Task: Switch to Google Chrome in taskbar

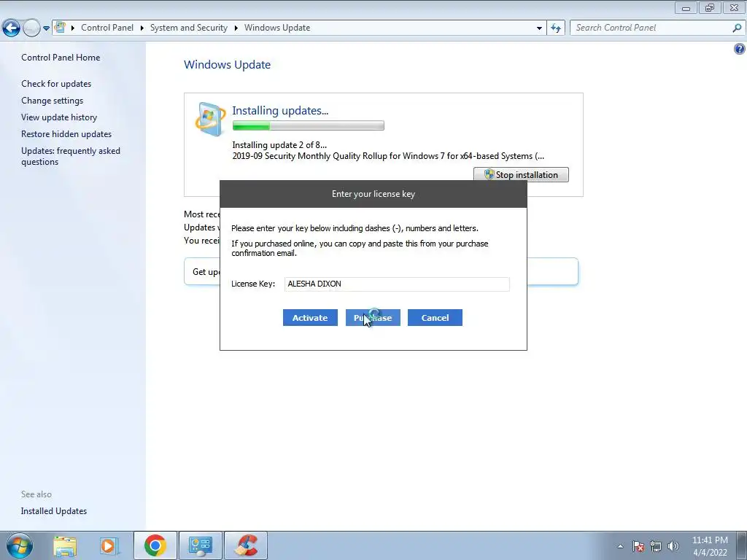Action: coord(155,545)
